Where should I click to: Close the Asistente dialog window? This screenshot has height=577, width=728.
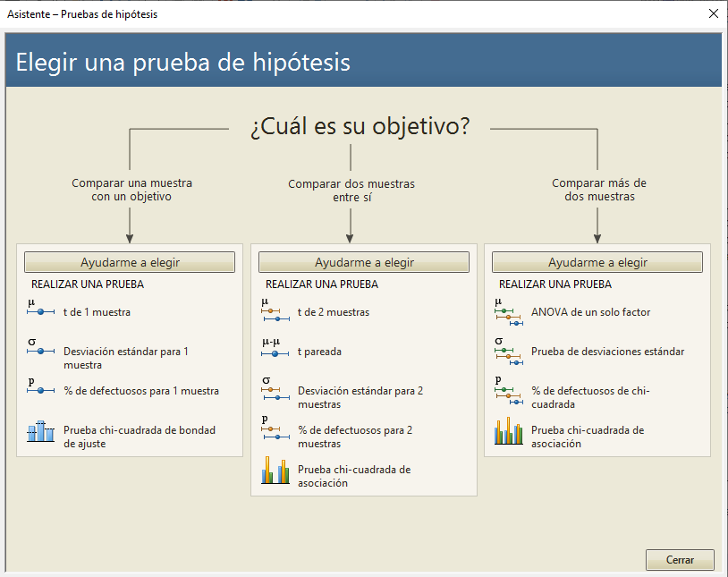click(x=713, y=13)
